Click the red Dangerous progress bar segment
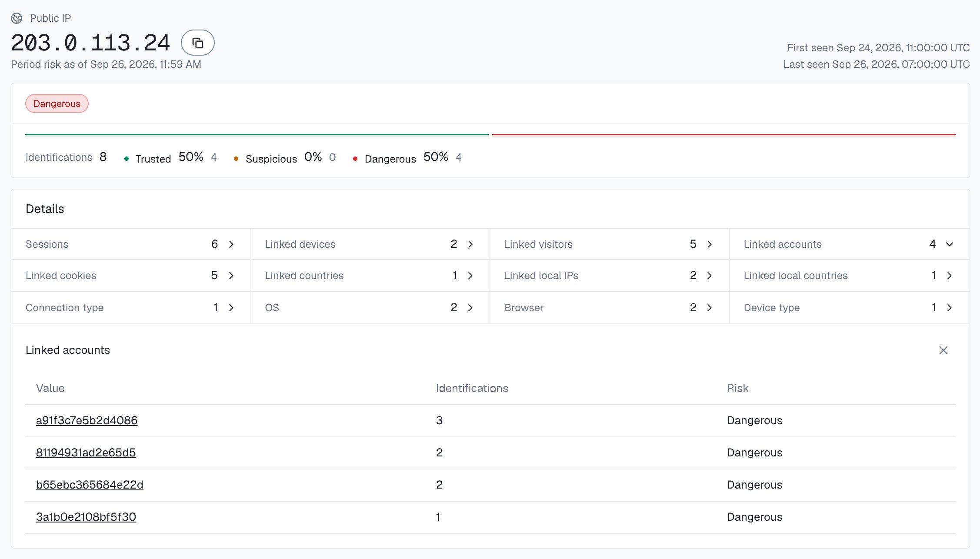The image size is (980, 559). coord(723,135)
